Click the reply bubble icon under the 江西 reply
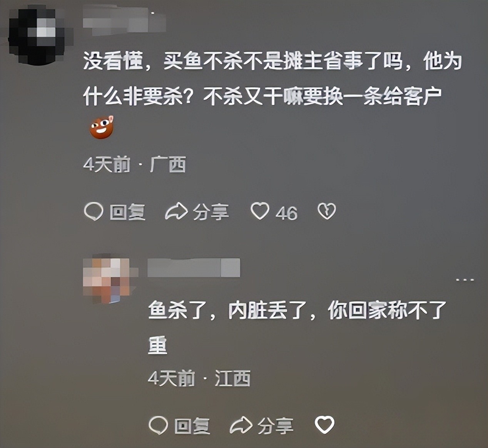This screenshot has width=488, height=448. coord(158,426)
